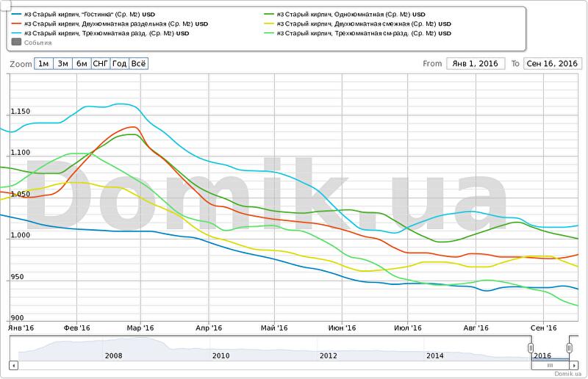Set zoom to 3м range
The height and width of the screenshot is (379, 588).
coord(62,64)
